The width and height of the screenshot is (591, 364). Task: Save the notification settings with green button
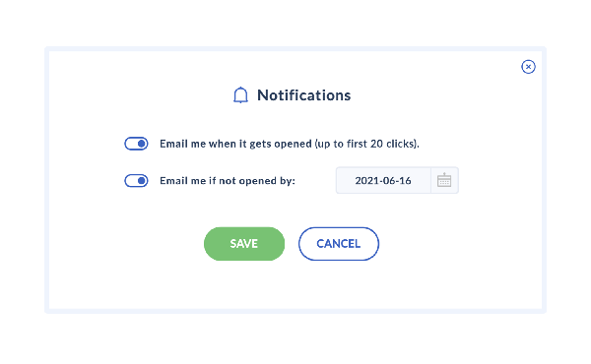[x=244, y=244]
